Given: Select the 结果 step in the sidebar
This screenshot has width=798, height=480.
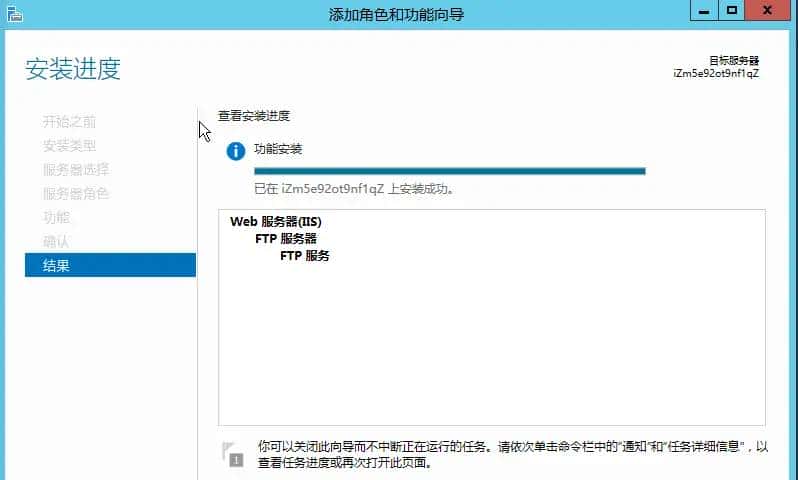Looking at the screenshot, I should [110, 265].
